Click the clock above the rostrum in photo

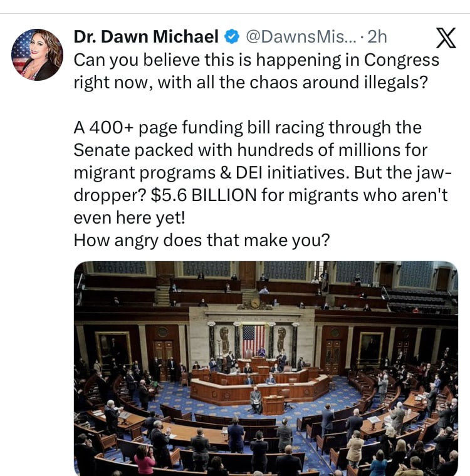click(x=255, y=303)
